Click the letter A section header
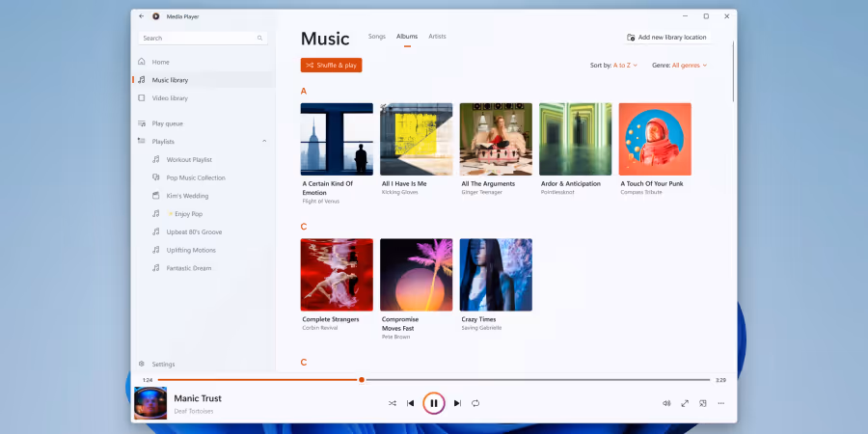Viewport: 868px width, 434px height. (x=304, y=92)
